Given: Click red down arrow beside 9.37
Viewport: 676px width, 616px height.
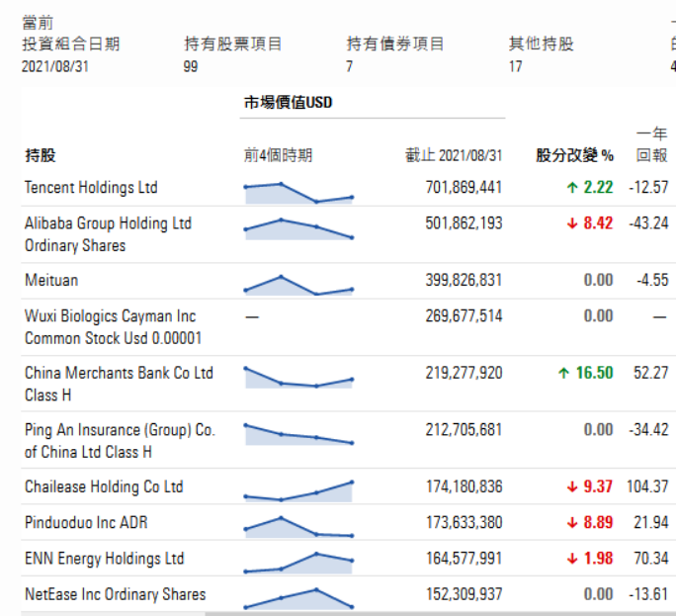Looking at the screenshot, I should tap(572, 487).
